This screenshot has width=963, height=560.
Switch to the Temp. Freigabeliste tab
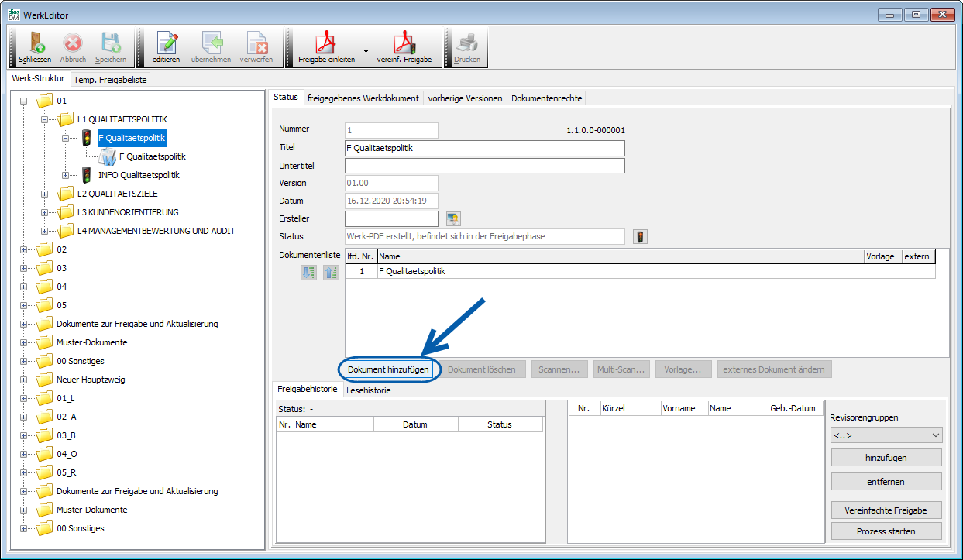[x=110, y=80]
